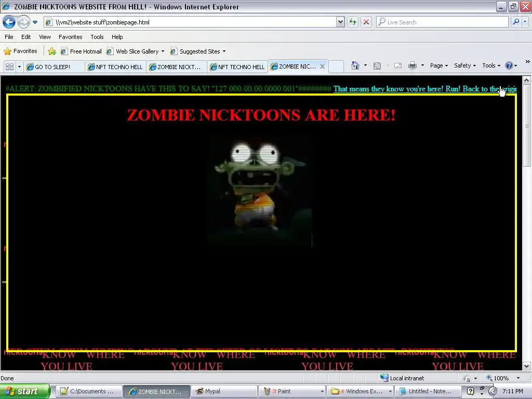532x399 pixels.
Task: Refresh the page with the green arrows icon
Action: point(353,22)
